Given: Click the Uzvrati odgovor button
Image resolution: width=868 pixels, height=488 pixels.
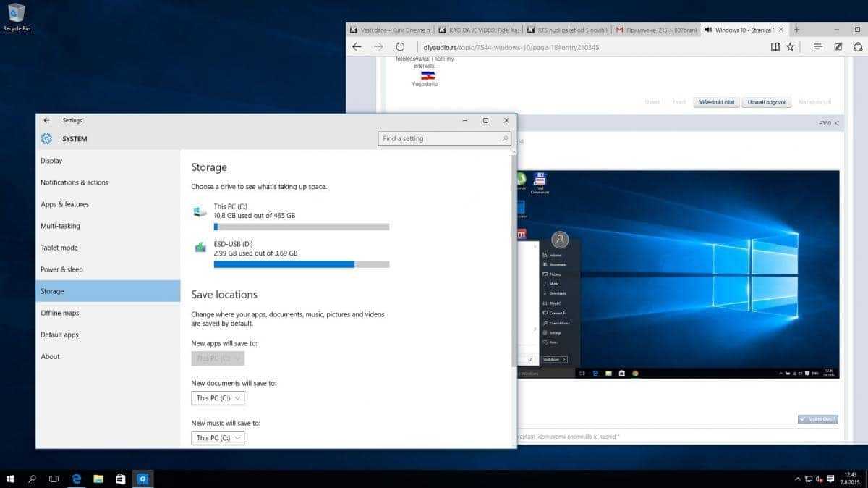Looking at the screenshot, I should click(767, 102).
